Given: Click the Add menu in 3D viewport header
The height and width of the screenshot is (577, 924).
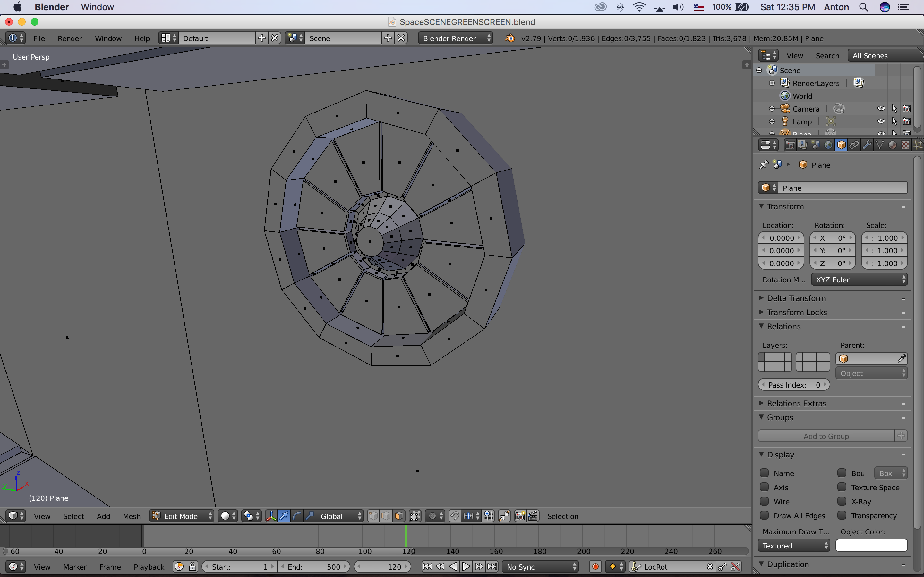Looking at the screenshot, I should click(102, 516).
